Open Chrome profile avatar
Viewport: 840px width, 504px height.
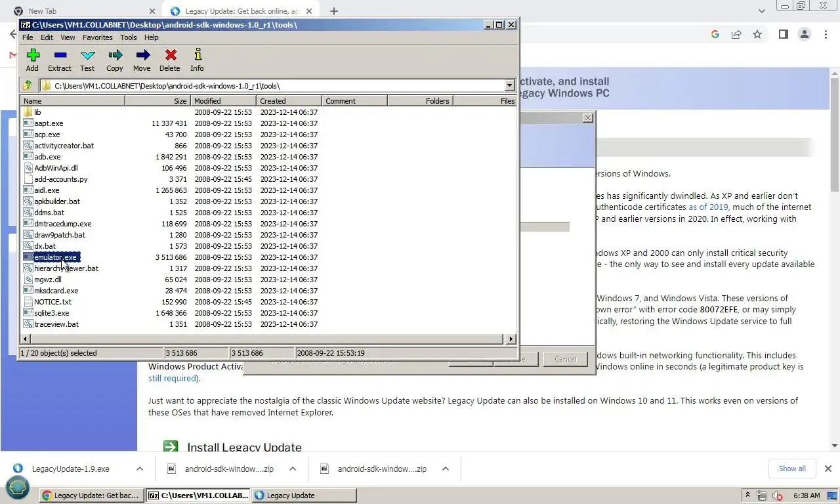[805, 34]
